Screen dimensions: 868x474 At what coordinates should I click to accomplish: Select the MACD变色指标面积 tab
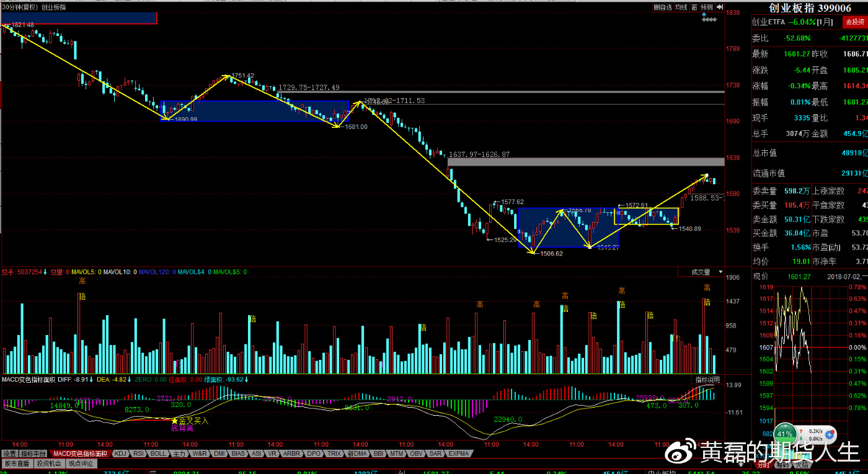tap(79, 454)
